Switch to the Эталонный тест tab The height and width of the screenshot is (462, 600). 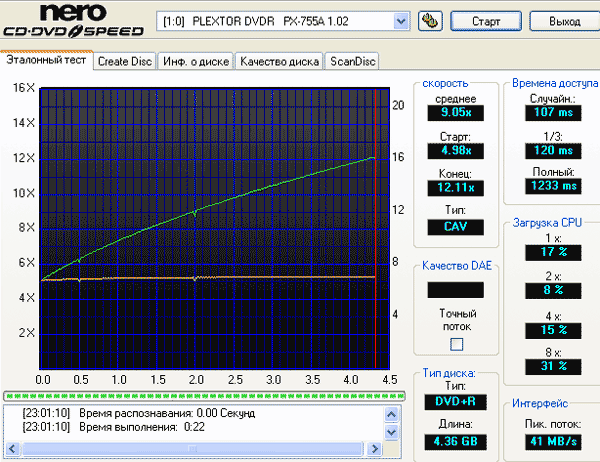tap(46, 60)
